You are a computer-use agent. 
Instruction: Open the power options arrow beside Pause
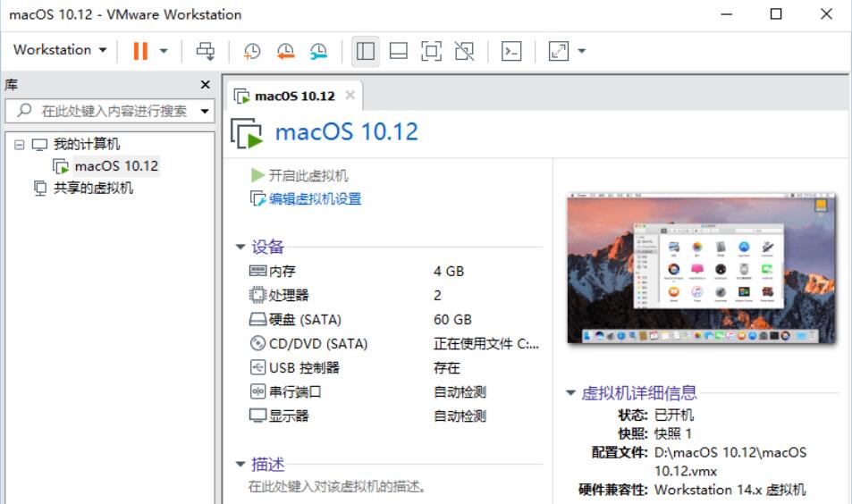(164, 51)
